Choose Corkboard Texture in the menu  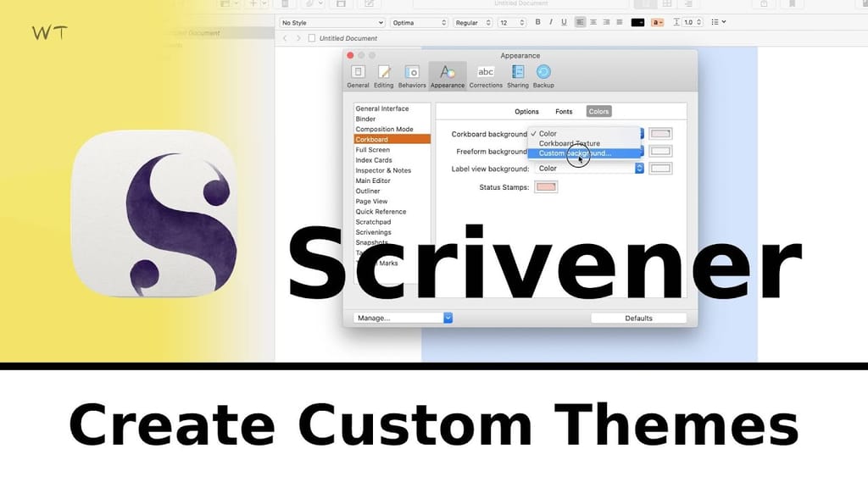tap(585, 143)
